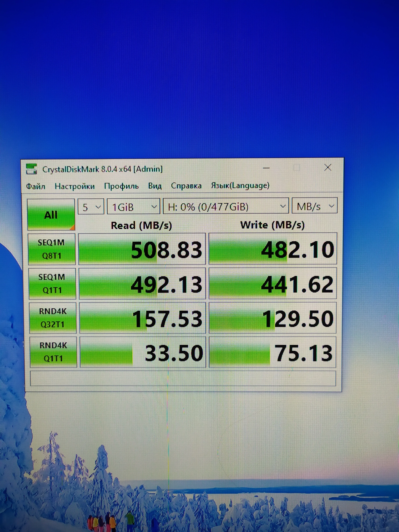Open the Профиль menu
This screenshot has height=532, width=399.
point(121,186)
